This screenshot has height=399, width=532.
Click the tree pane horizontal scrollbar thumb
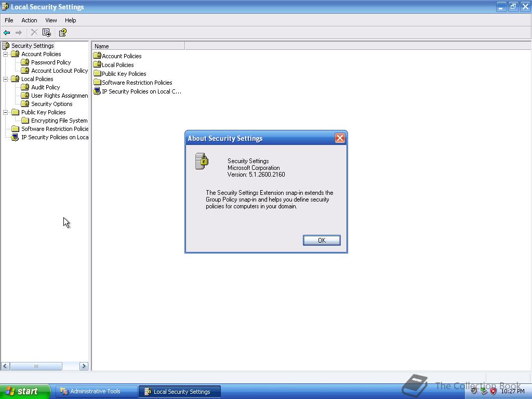tap(36, 366)
